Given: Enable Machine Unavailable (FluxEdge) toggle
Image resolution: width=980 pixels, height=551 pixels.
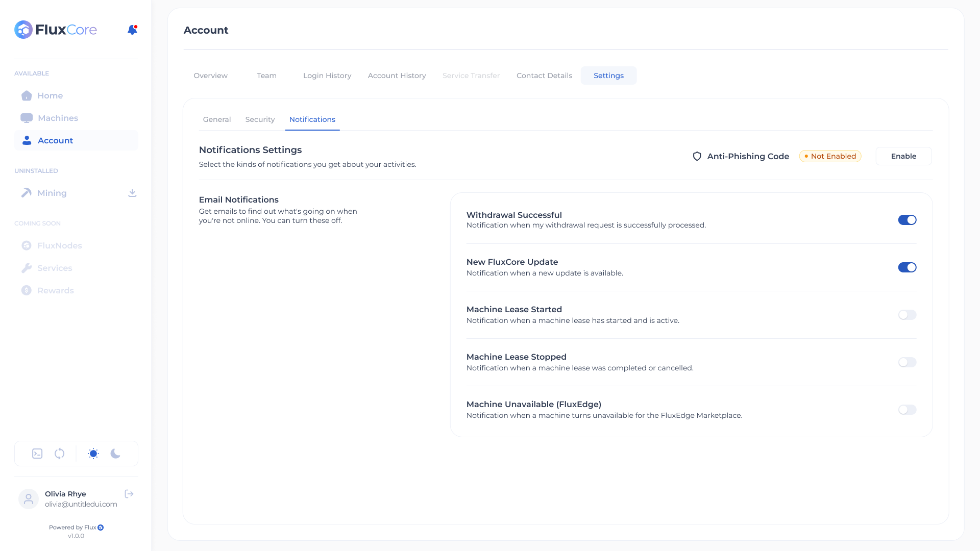Looking at the screenshot, I should (907, 410).
